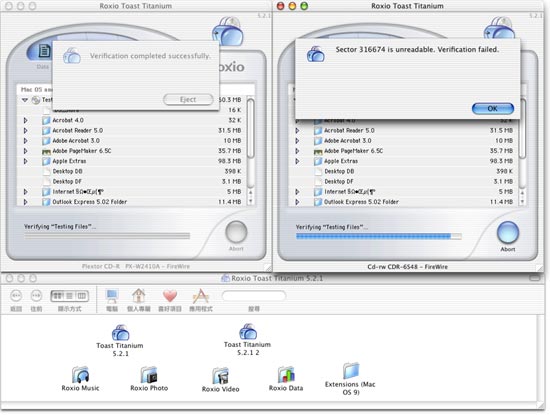Click the Toast logo atop the Plextor window

tap(227, 31)
